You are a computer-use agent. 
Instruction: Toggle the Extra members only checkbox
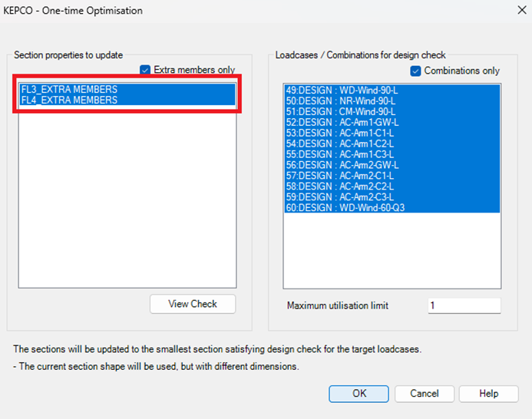coord(145,70)
